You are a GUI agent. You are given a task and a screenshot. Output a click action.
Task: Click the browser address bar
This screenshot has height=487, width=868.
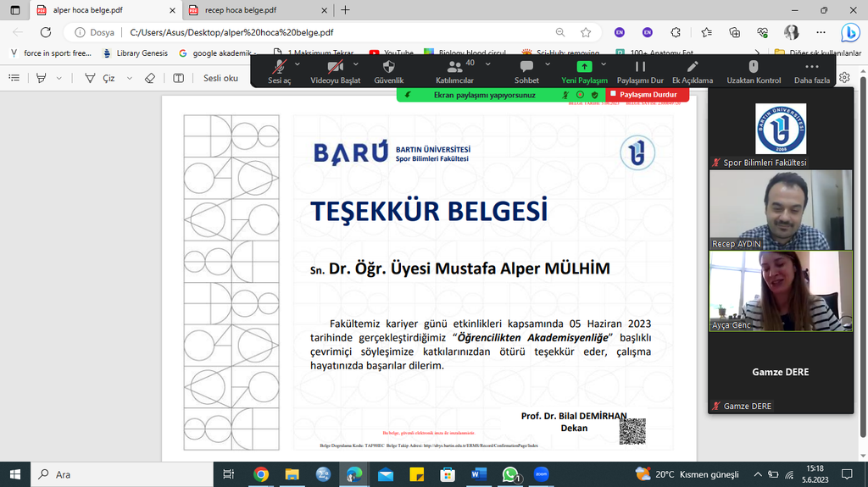(x=339, y=32)
